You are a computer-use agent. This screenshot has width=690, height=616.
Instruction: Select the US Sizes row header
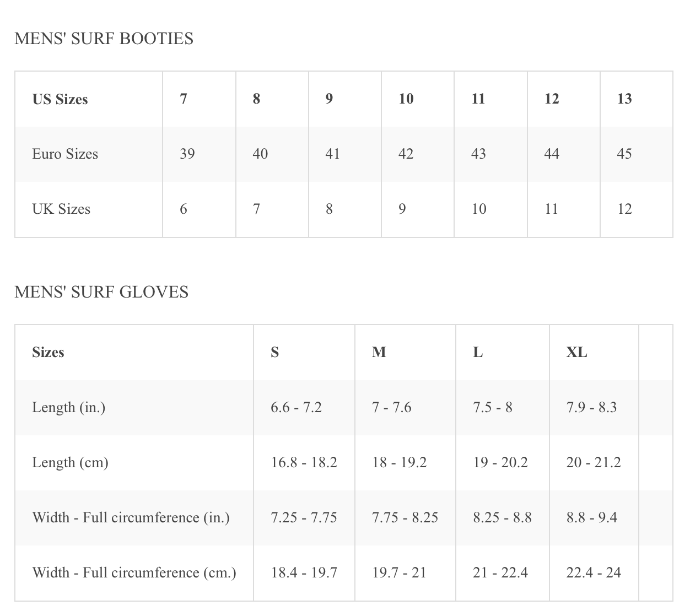pos(89,99)
